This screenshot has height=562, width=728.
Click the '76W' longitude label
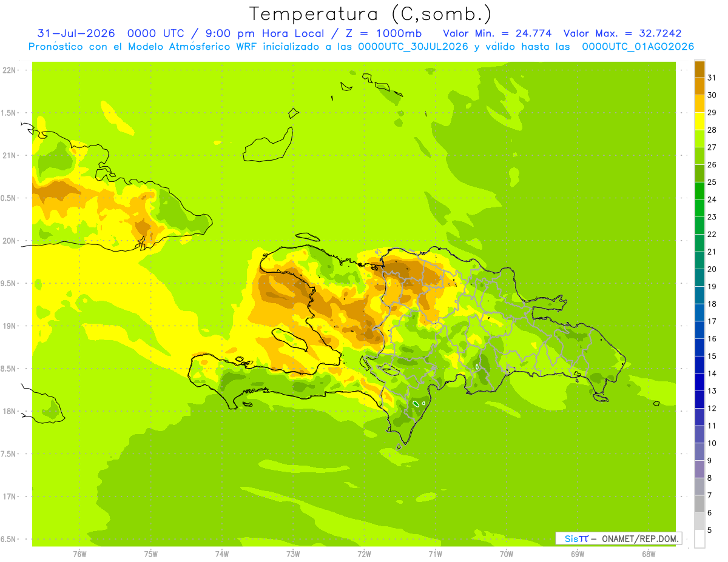(79, 554)
